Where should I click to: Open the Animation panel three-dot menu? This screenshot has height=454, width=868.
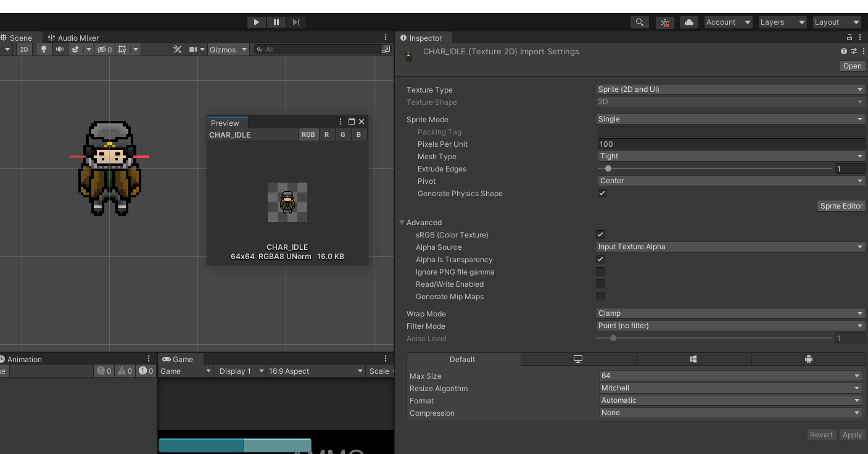coord(149,358)
